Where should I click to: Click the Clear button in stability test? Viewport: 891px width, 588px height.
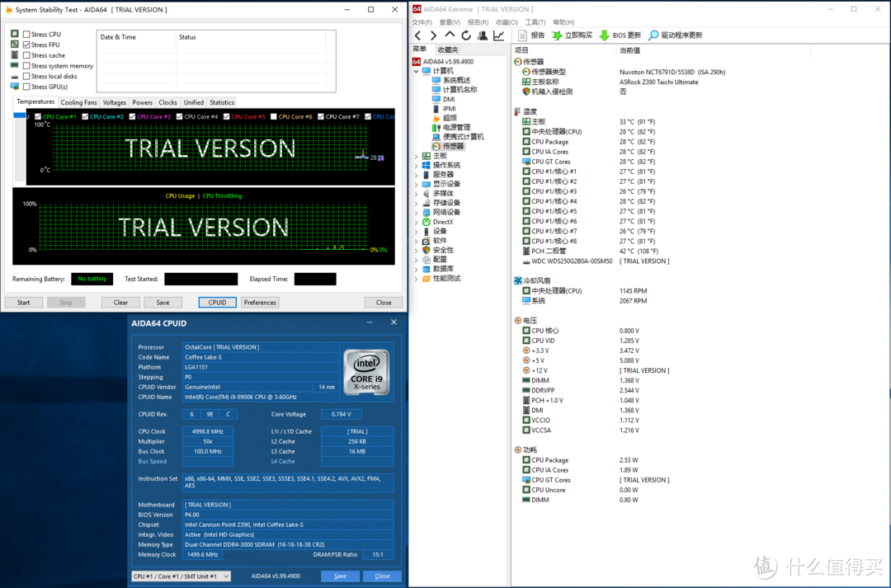pyautogui.click(x=120, y=302)
